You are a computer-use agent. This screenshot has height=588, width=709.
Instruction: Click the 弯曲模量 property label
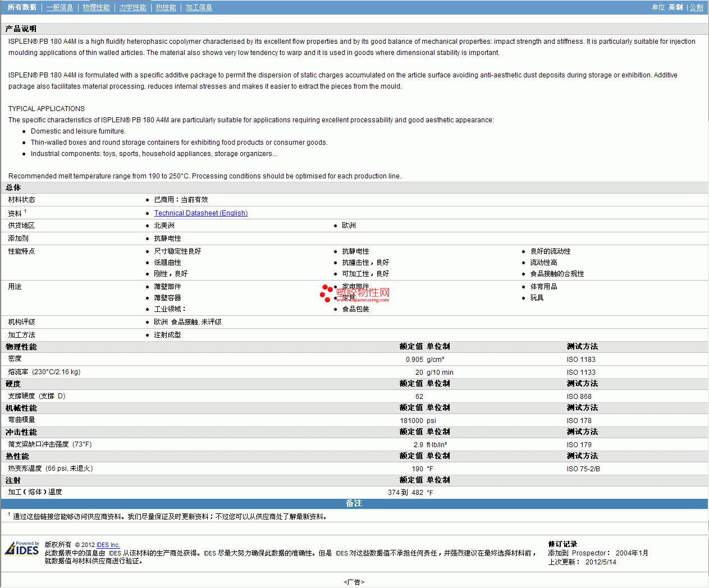coord(21,420)
